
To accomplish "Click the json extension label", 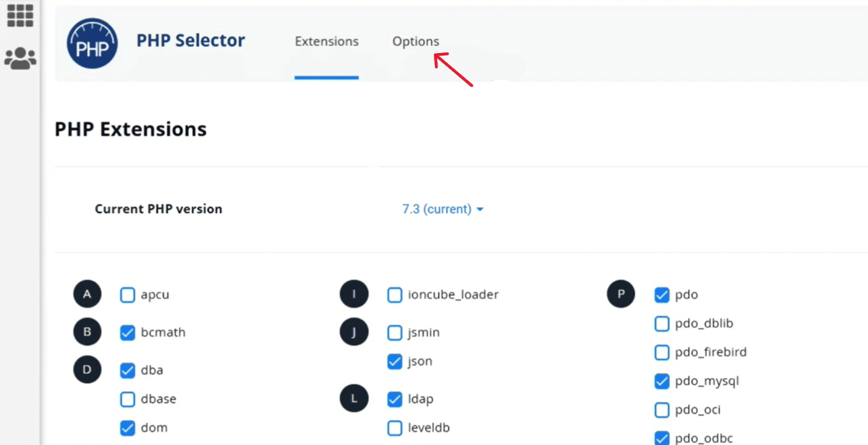I will click(420, 362).
